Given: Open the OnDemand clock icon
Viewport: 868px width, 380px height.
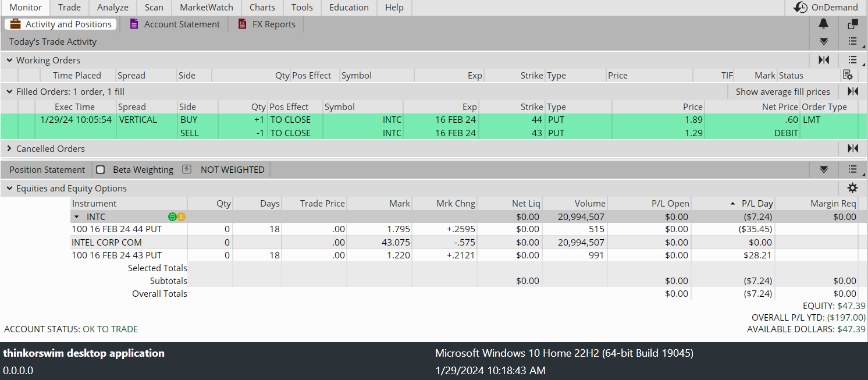Looking at the screenshot, I should click(801, 8).
